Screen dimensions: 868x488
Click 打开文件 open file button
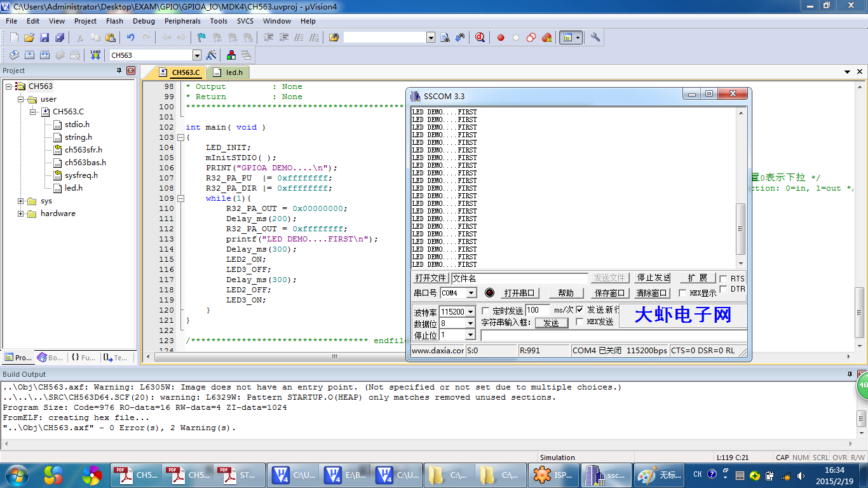point(430,278)
